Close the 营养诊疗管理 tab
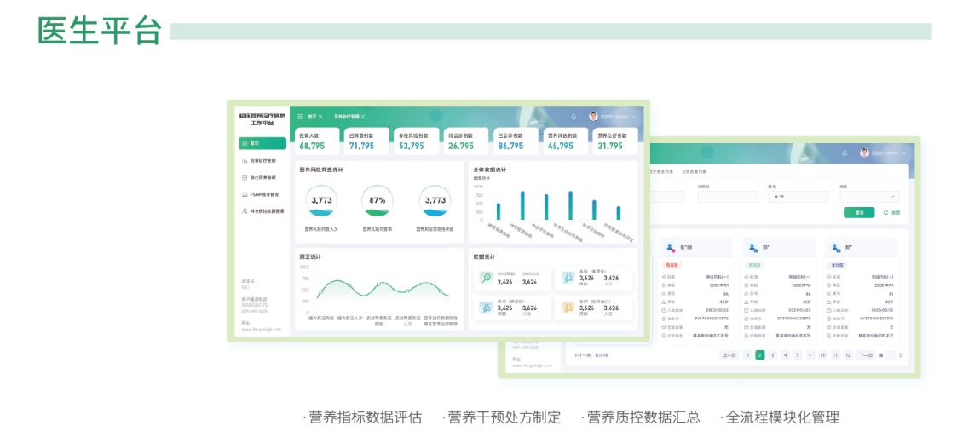980x443 pixels. [x=362, y=117]
